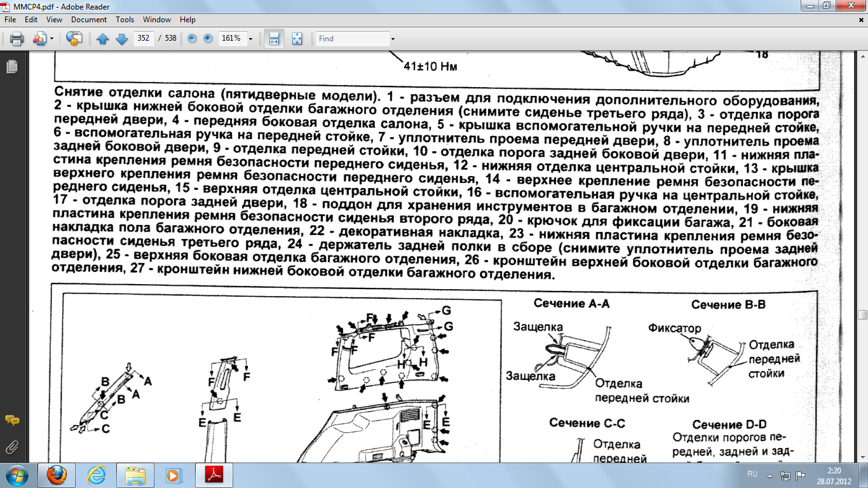The image size is (868, 488).
Task: Go to previous page with up arrow
Action: coord(103,39)
